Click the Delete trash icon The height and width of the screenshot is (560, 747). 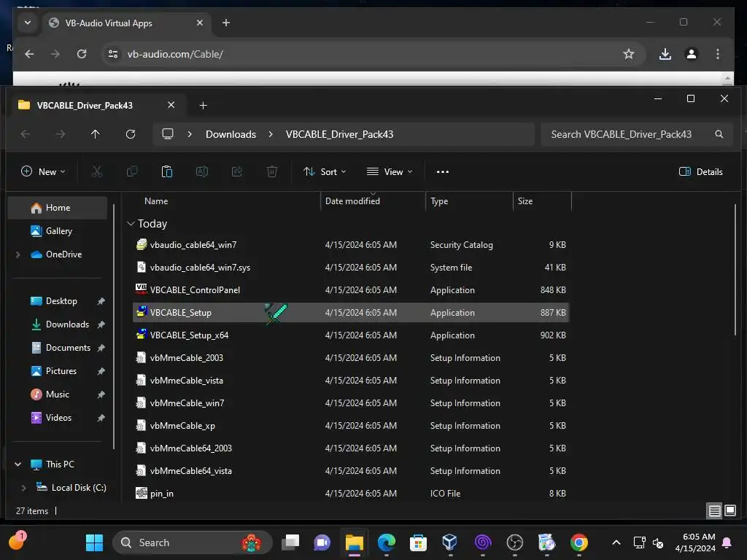pyautogui.click(x=272, y=171)
